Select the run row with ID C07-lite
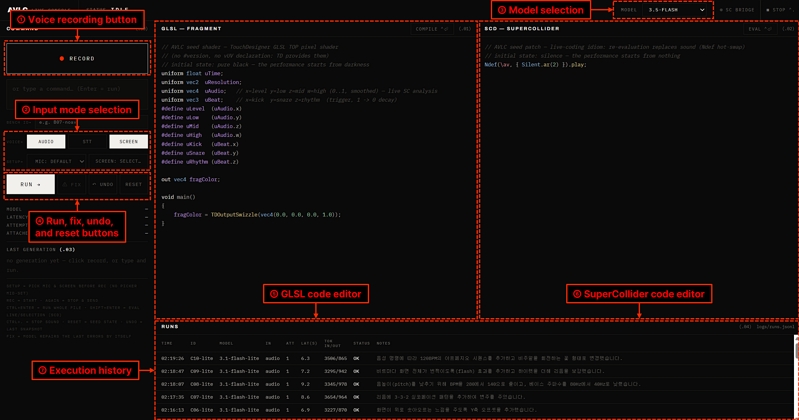The image size is (799, 420). (x=474, y=397)
